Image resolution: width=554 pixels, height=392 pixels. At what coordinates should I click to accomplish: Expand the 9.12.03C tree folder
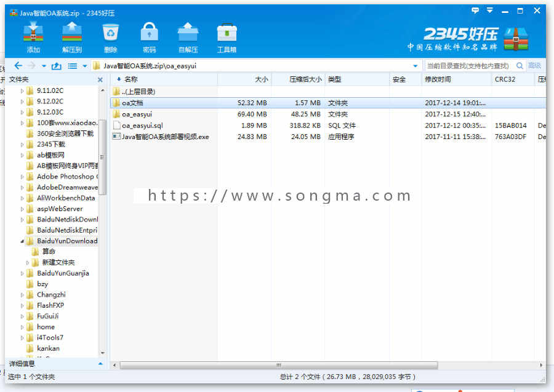pos(22,112)
